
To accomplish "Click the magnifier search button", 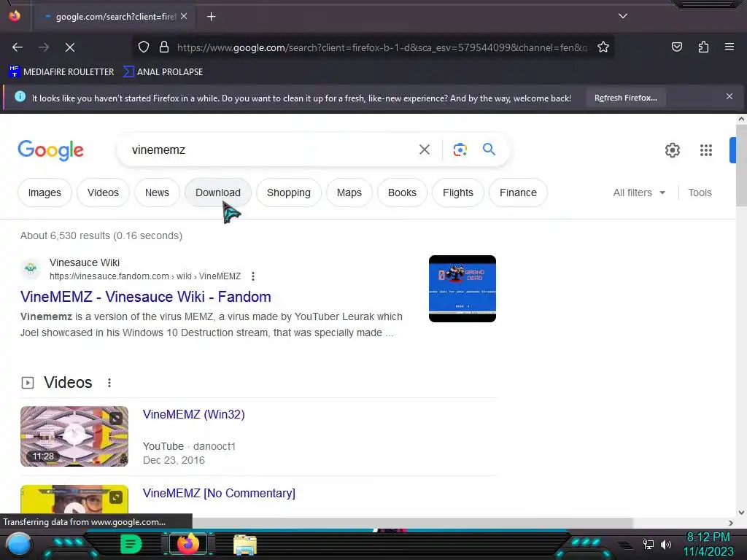I will (489, 149).
